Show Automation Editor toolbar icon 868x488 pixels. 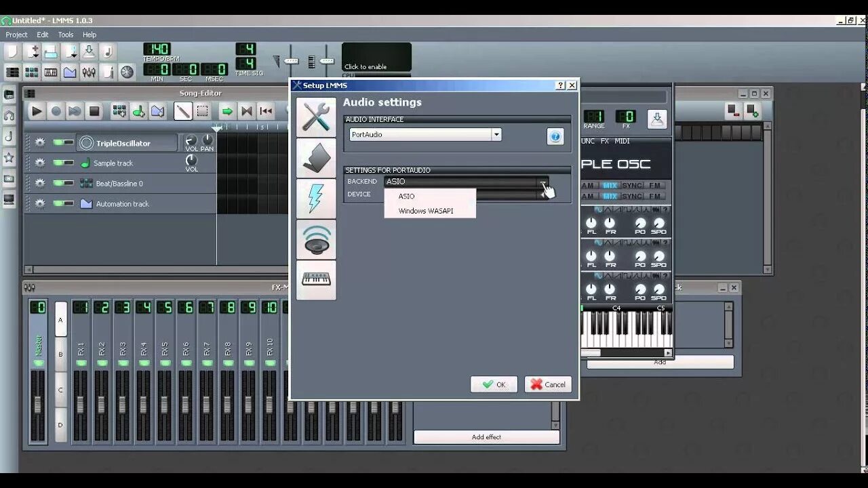coord(70,72)
